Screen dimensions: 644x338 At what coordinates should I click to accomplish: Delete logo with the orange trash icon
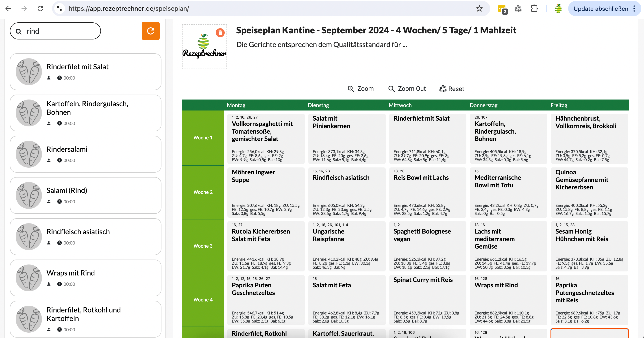tap(220, 33)
